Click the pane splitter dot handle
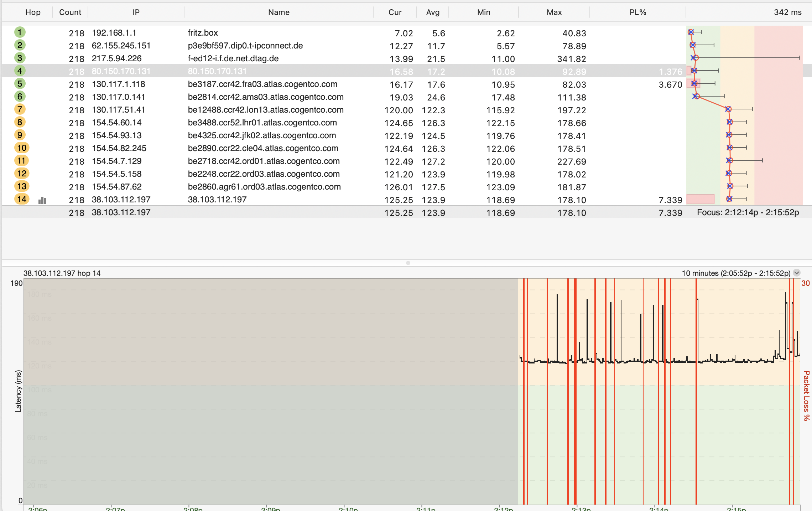This screenshot has width=812, height=511. [408, 263]
